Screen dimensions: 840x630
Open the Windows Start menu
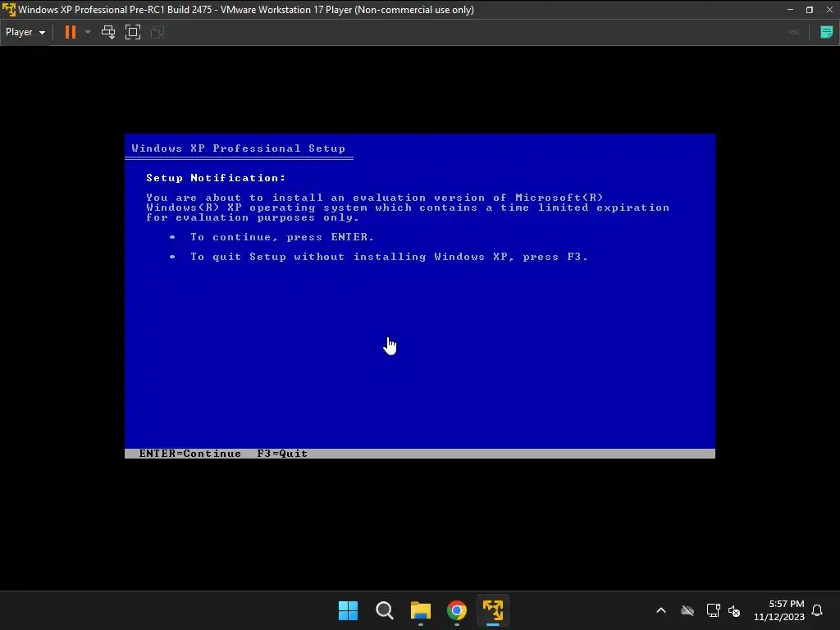(x=348, y=610)
